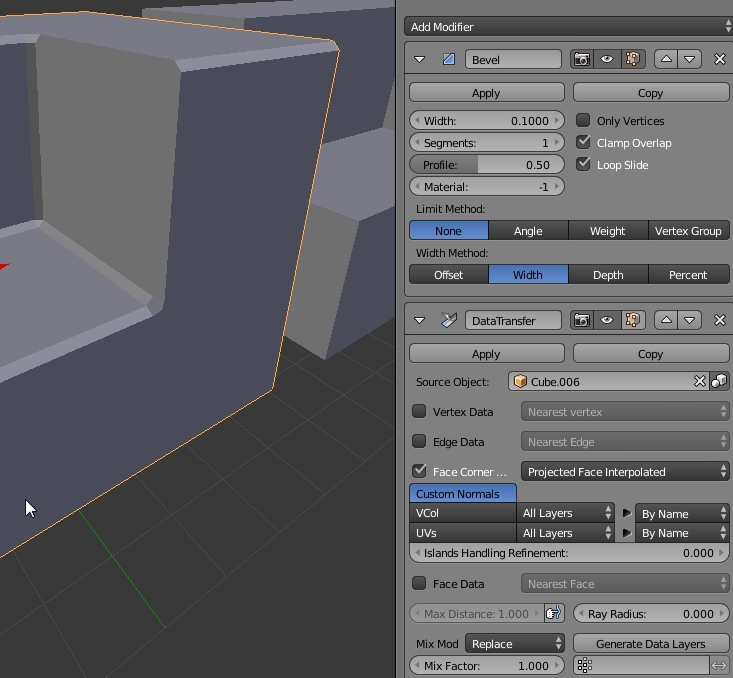Select None limit method
Image resolution: width=733 pixels, height=678 pixels.
click(x=449, y=231)
